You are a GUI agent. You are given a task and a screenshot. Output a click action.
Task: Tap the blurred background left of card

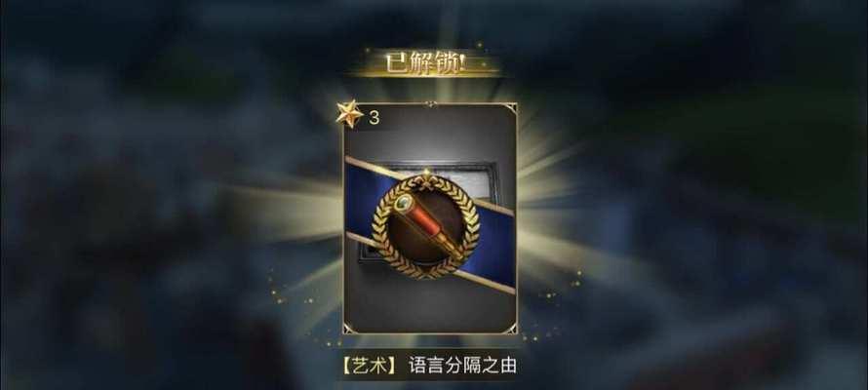[166, 221]
